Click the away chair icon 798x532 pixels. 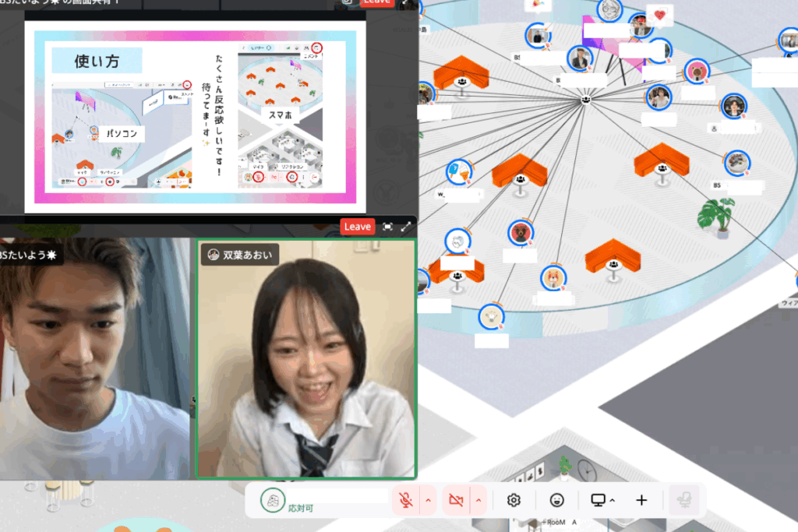(x=684, y=501)
